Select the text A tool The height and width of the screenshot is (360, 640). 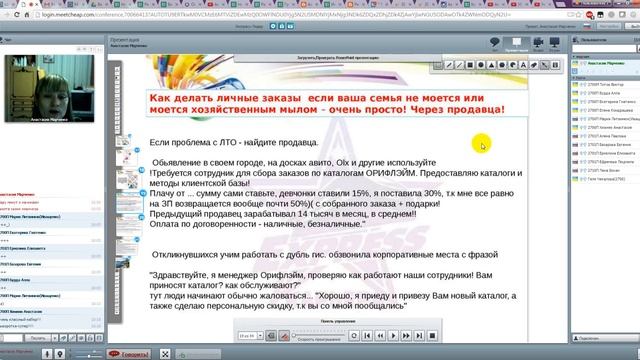coord(523,65)
